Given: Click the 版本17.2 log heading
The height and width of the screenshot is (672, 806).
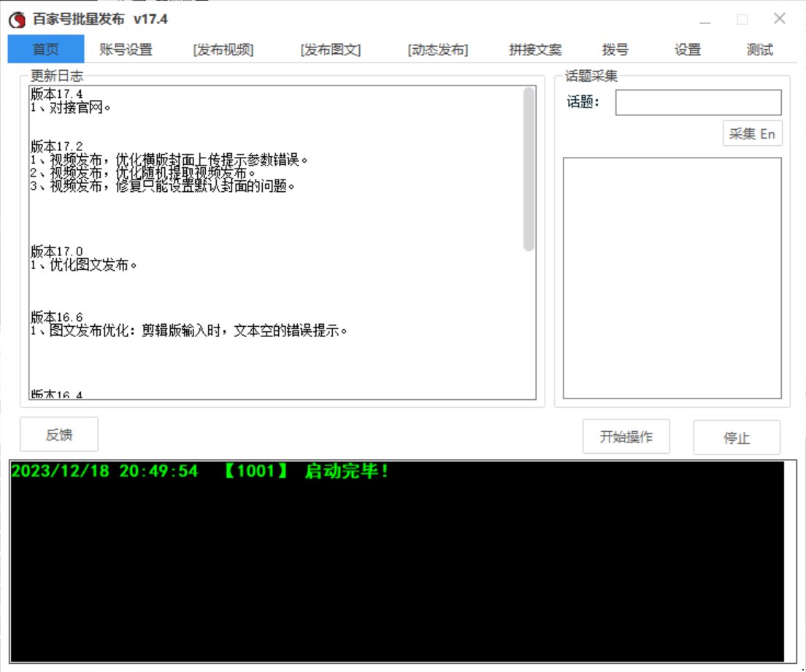Looking at the screenshot, I should tap(56, 147).
